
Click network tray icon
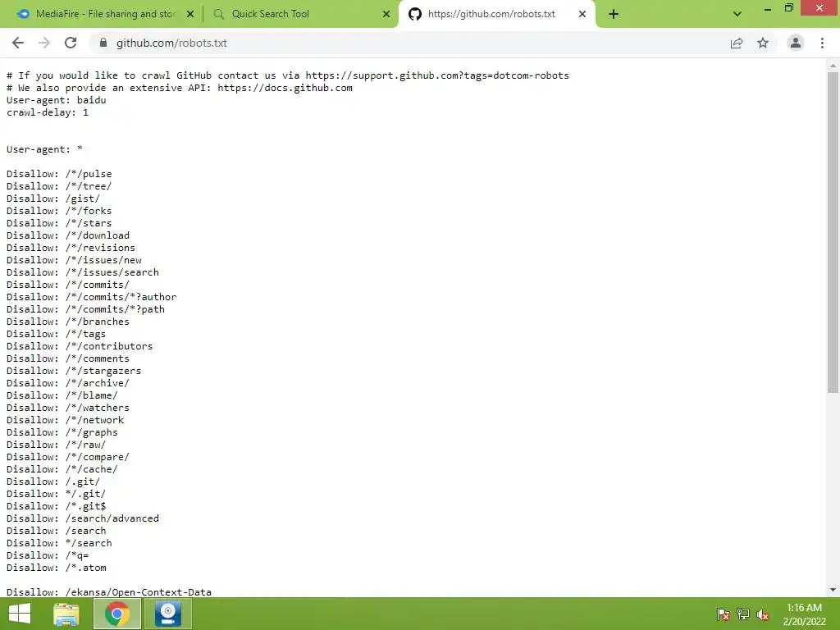743,614
